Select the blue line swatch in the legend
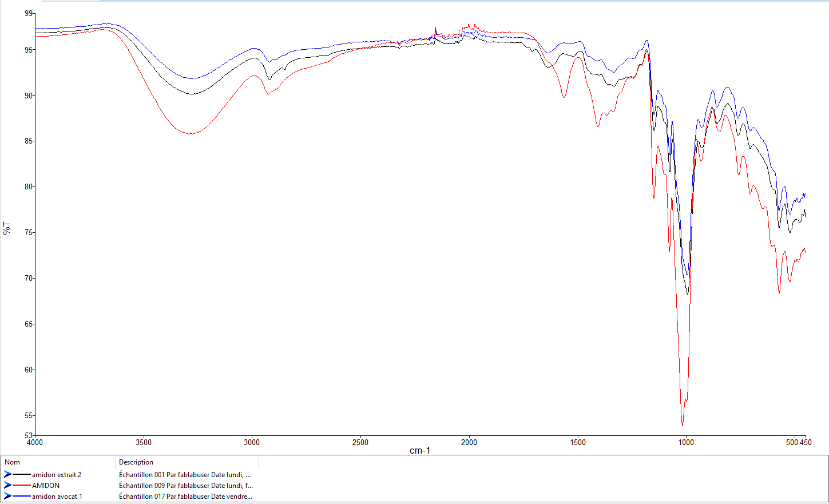The width and height of the screenshot is (829, 504). point(22,496)
